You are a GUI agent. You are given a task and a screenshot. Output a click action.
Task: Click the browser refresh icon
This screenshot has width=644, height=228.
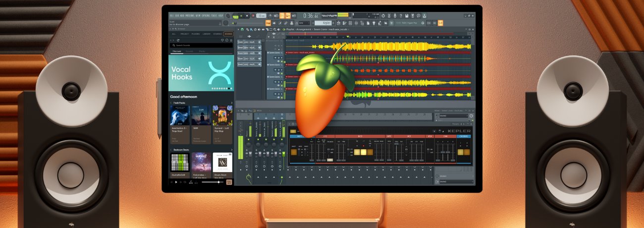pyautogui.click(x=178, y=40)
